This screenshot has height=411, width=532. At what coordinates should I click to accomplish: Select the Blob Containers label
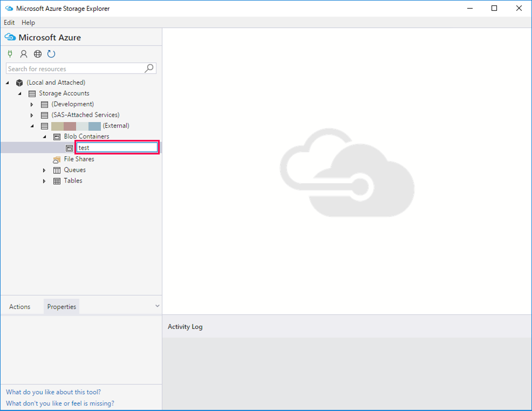point(86,136)
